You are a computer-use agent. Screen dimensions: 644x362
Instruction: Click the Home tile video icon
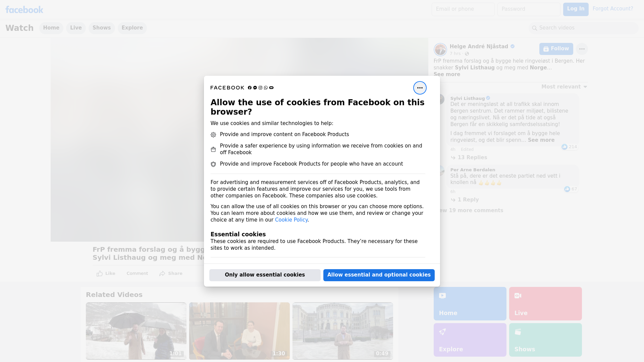442,296
